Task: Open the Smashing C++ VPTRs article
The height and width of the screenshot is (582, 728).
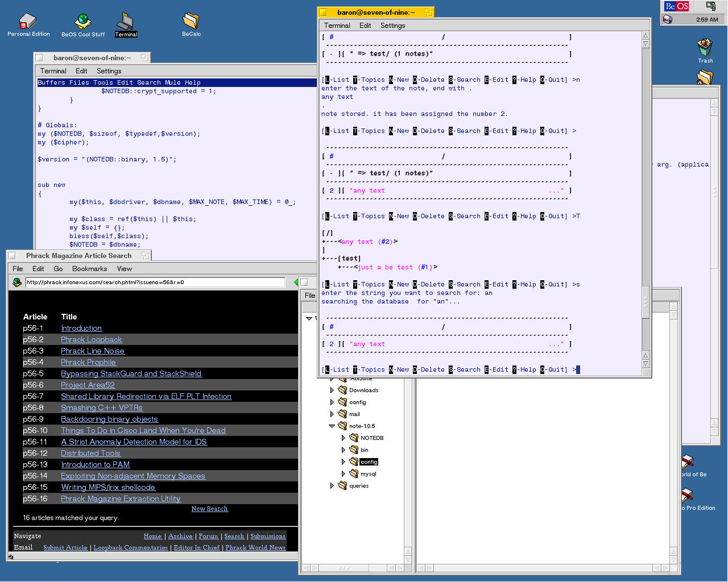Action: (x=102, y=408)
